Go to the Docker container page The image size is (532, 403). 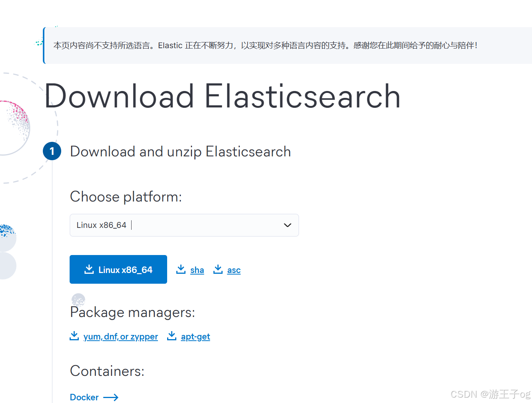tap(84, 397)
